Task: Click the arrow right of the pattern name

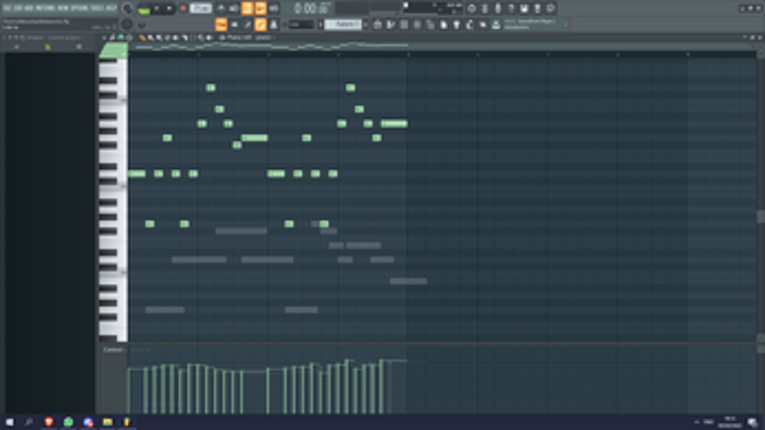Action: point(365,24)
